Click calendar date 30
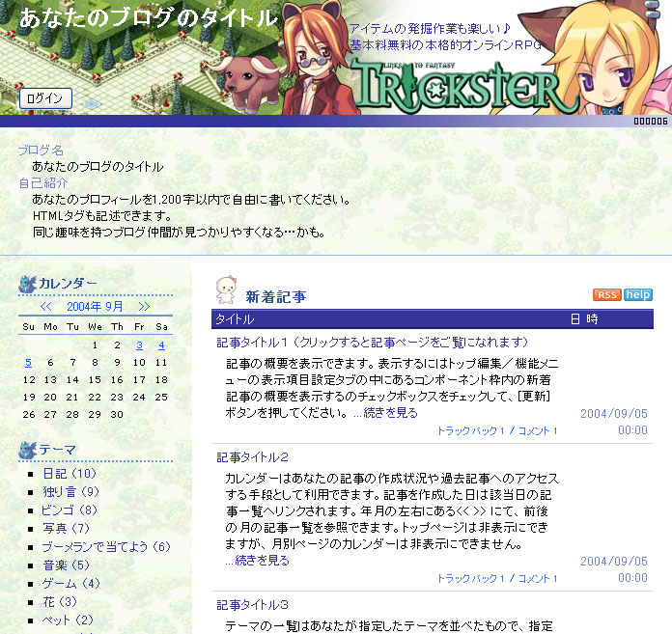The width and height of the screenshot is (672, 634). [x=117, y=415]
